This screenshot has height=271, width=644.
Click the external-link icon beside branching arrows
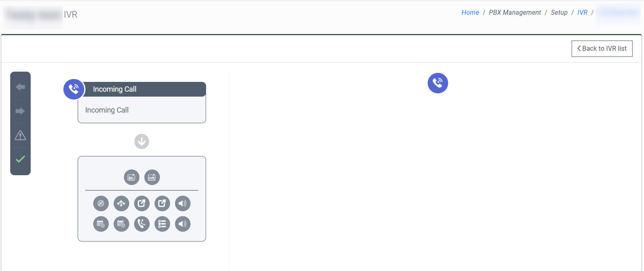click(x=142, y=203)
